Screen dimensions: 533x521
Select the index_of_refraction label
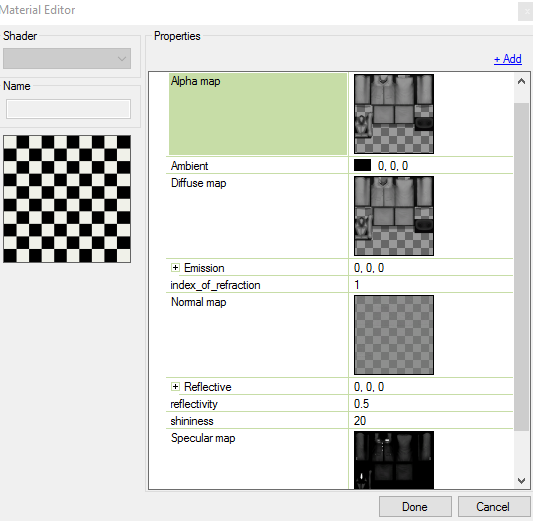[215, 285]
